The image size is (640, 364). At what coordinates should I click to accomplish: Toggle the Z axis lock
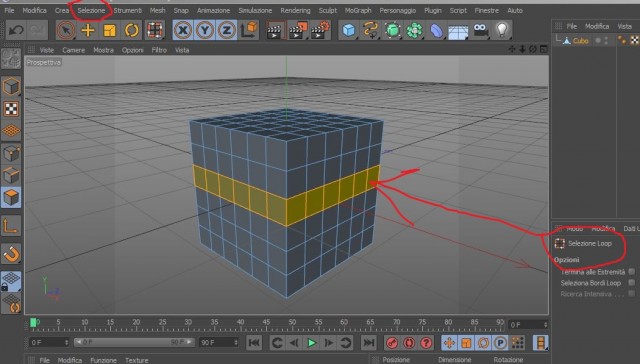click(x=227, y=30)
